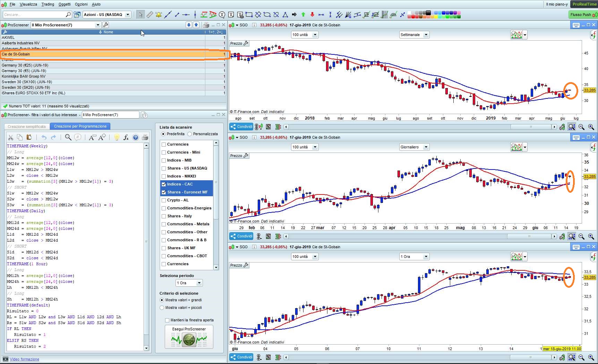Open the 'Azioni - US (NASDAQ' market dropdown
The height and width of the screenshot is (364, 598).
(x=107, y=15)
